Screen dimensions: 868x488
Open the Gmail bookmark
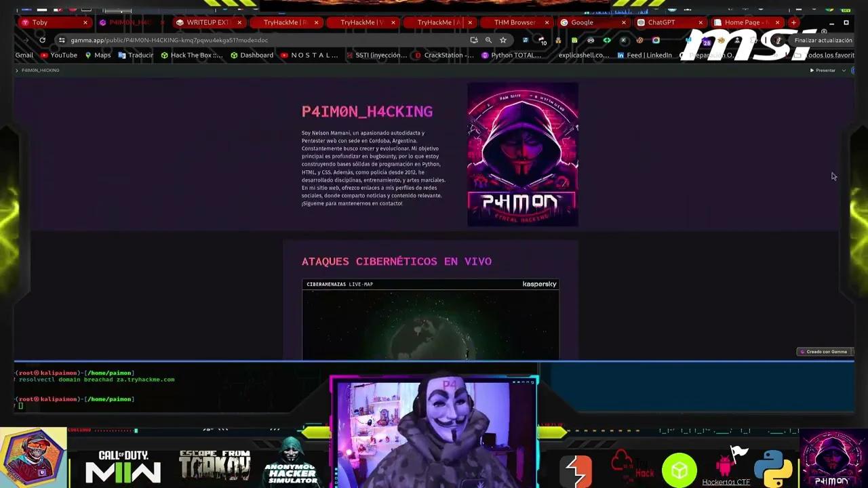[24, 56]
